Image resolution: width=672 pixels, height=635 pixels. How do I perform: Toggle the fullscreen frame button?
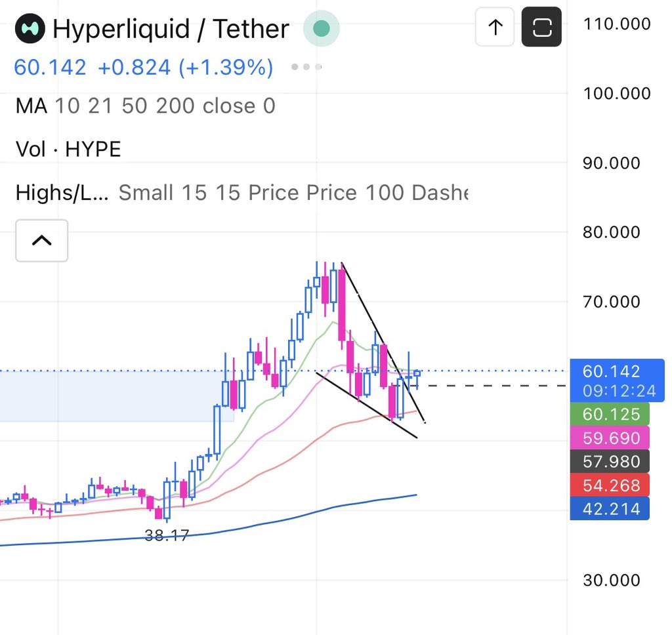pyautogui.click(x=541, y=26)
